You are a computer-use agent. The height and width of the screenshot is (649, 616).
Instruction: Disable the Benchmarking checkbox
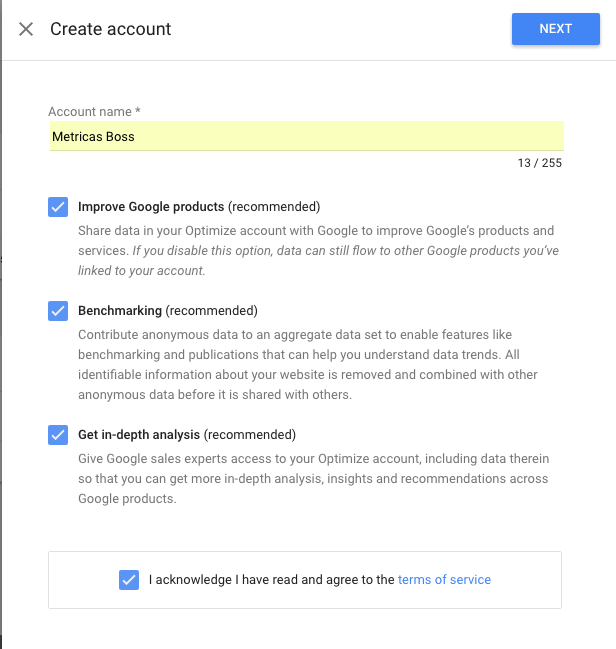pyautogui.click(x=58, y=311)
